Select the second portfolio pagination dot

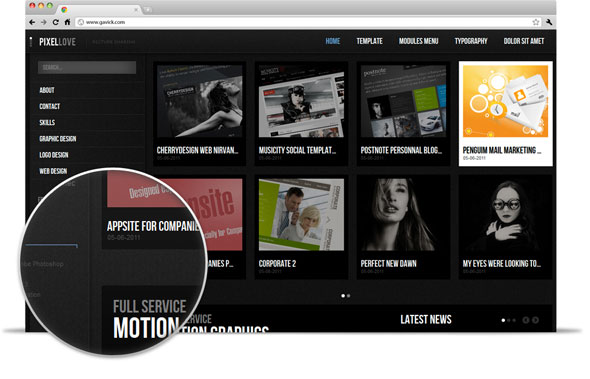[x=348, y=296]
